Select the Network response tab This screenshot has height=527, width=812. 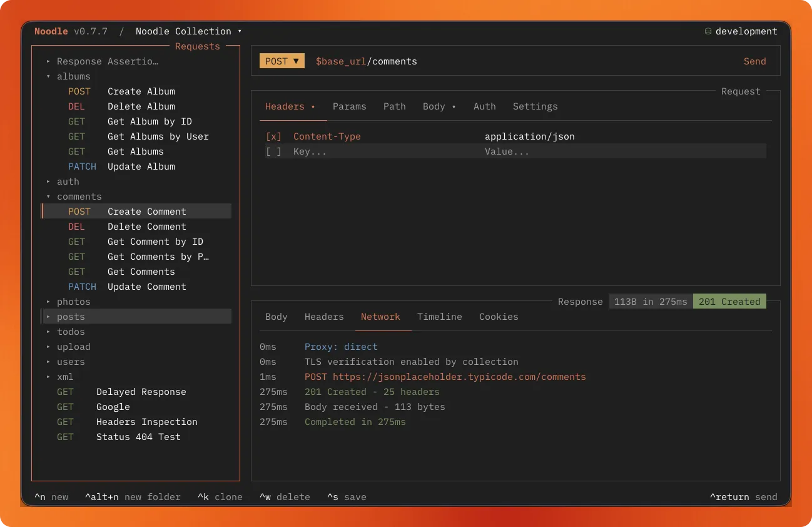click(380, 317)
